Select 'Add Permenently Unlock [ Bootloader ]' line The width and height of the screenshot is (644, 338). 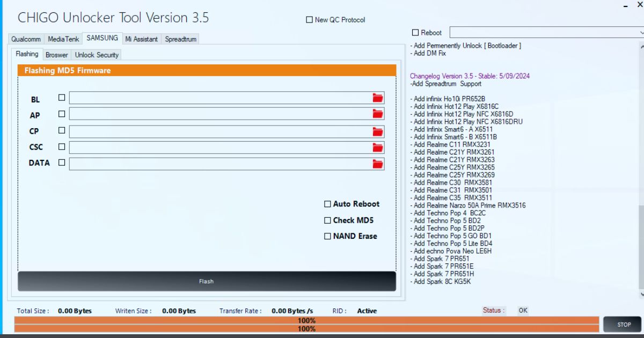(x=466, y=46)
